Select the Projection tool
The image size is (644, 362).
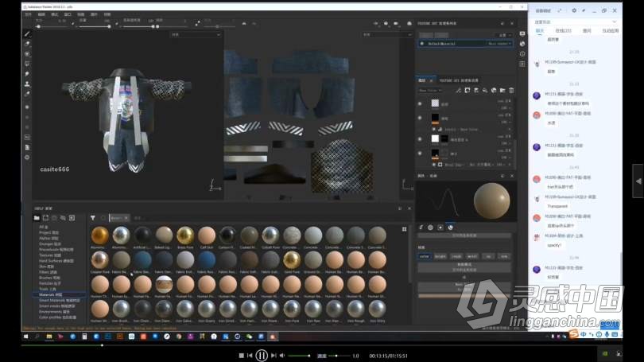click(27, 54)
